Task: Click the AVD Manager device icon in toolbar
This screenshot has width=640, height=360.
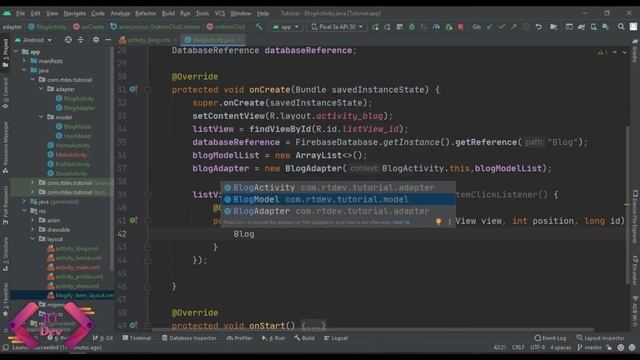Action: click(593, 27)
